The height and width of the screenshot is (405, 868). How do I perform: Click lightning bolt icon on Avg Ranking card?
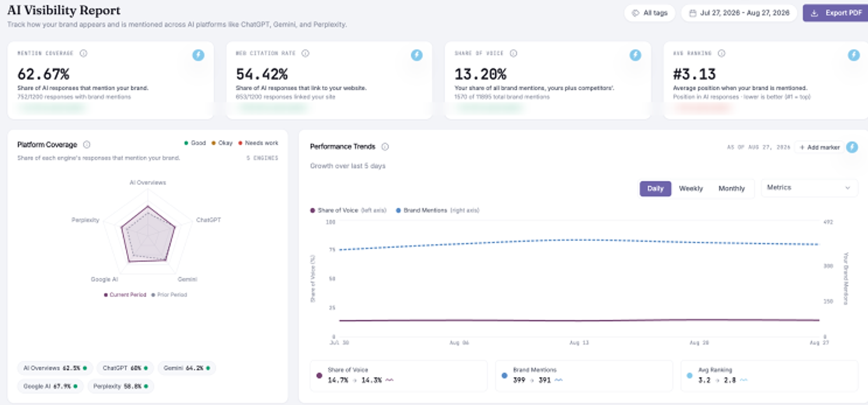click(853, 55)
